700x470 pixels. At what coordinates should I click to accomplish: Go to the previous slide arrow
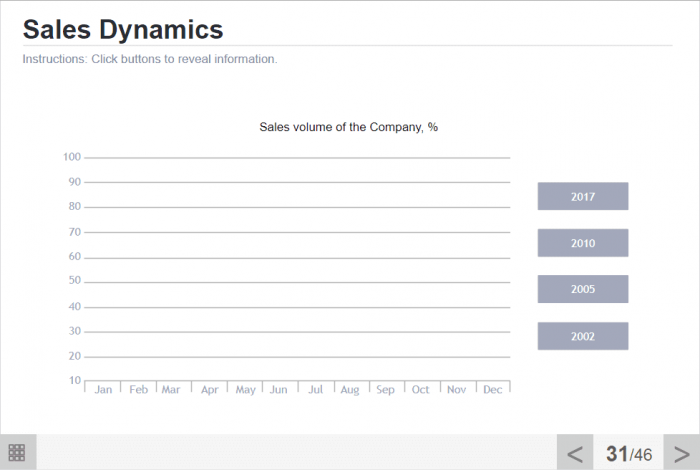click(575, 453)
